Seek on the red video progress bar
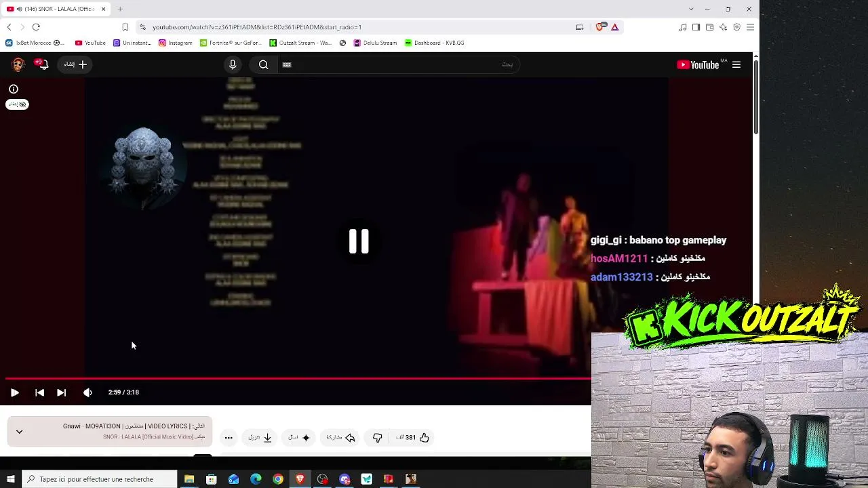 pos(298,378)
